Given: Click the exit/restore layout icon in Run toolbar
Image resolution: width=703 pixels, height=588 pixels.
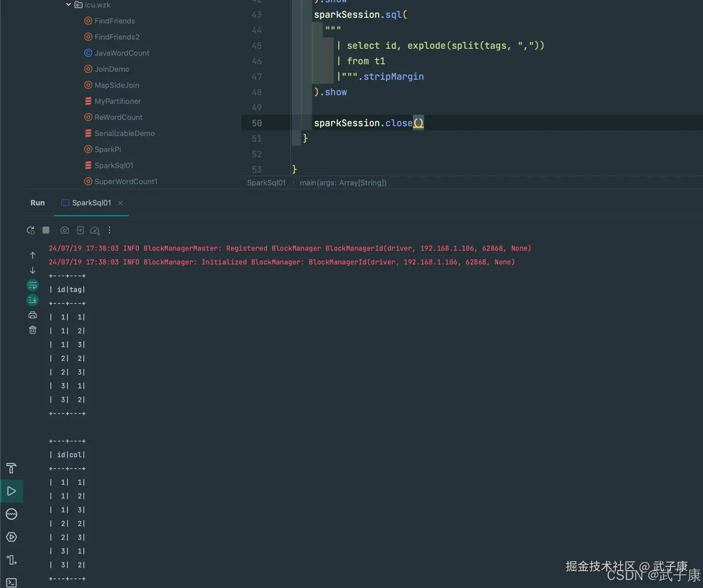Looking at the screenshot, I should click(80, 230).
